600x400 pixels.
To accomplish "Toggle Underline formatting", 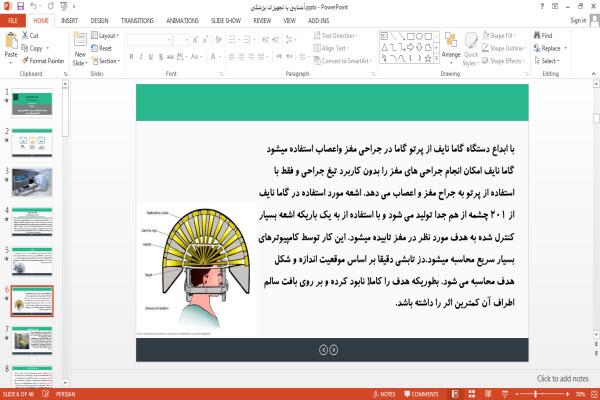I will [151, 57].
